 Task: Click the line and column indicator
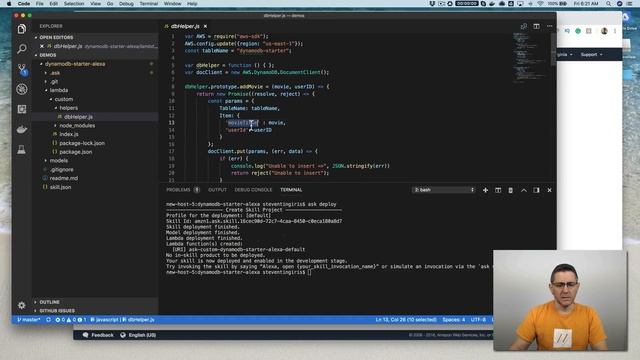click(x=406, y=320)
